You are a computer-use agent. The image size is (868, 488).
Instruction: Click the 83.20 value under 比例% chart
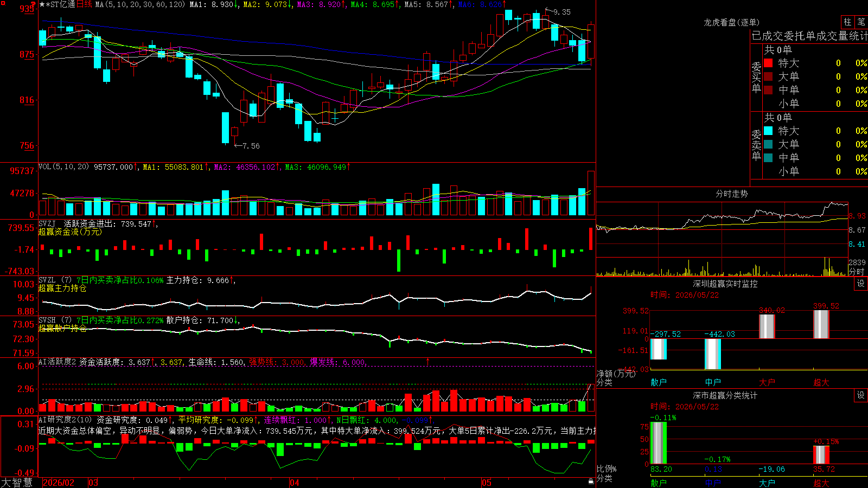(661, 469)
